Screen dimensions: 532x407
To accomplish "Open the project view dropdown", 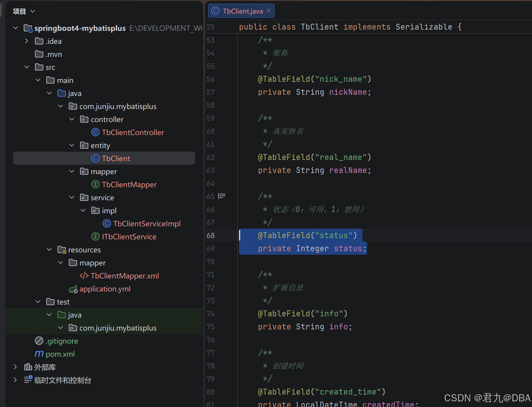I will pyautogui.click(x=24, y=11).
